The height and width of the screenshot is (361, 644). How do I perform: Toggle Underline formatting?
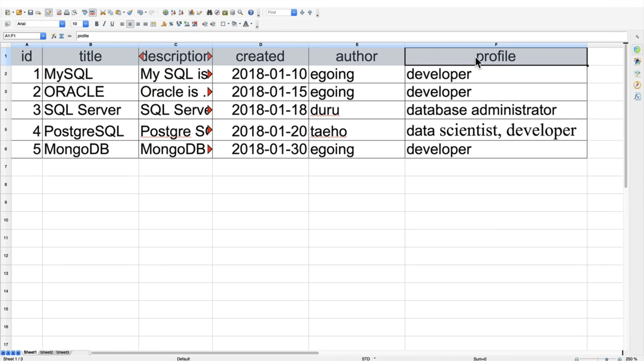tap(112, 24)
